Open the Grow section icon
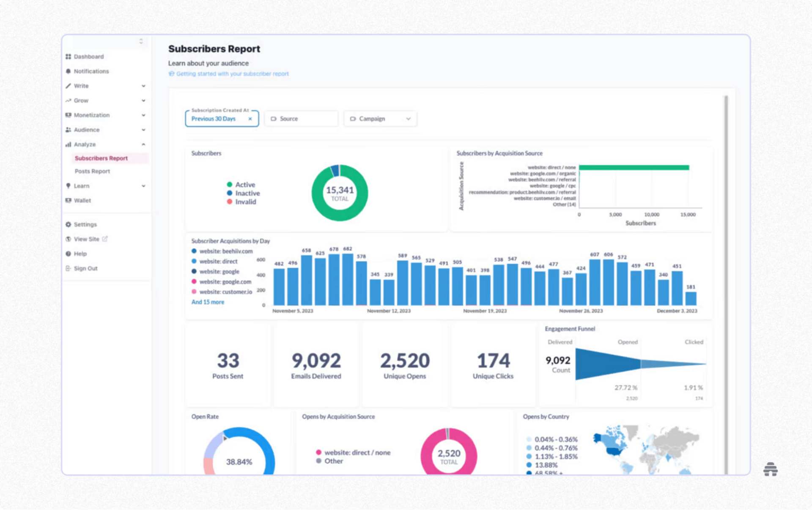812x510 pixels. [x=69, y=100]
